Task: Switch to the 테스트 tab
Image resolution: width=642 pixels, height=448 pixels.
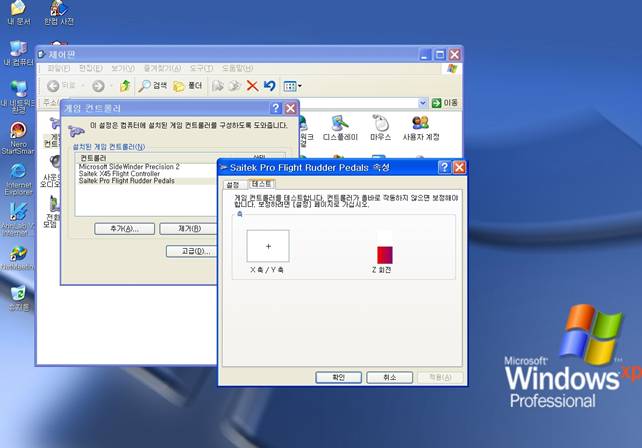Action: click(x=261, y=184)
